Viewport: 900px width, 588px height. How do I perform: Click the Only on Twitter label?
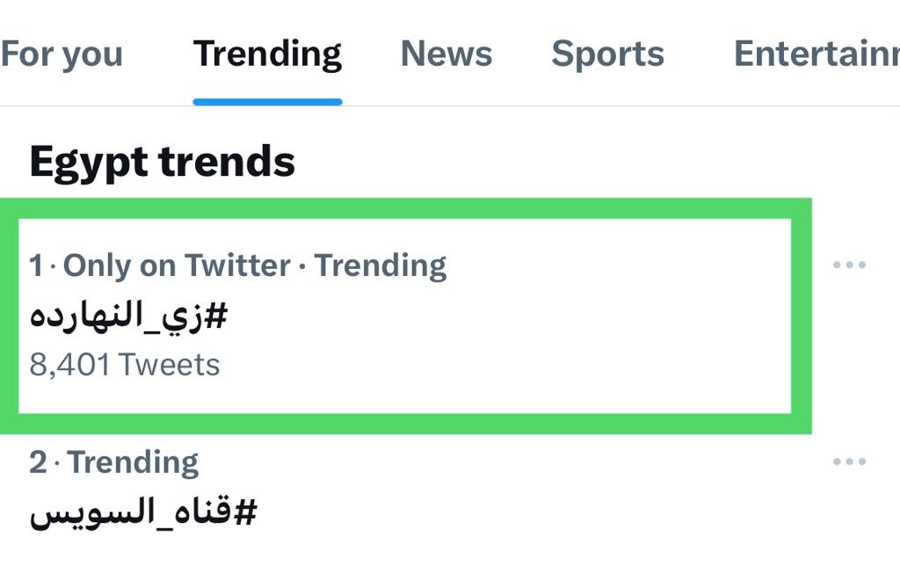[177, 265]
